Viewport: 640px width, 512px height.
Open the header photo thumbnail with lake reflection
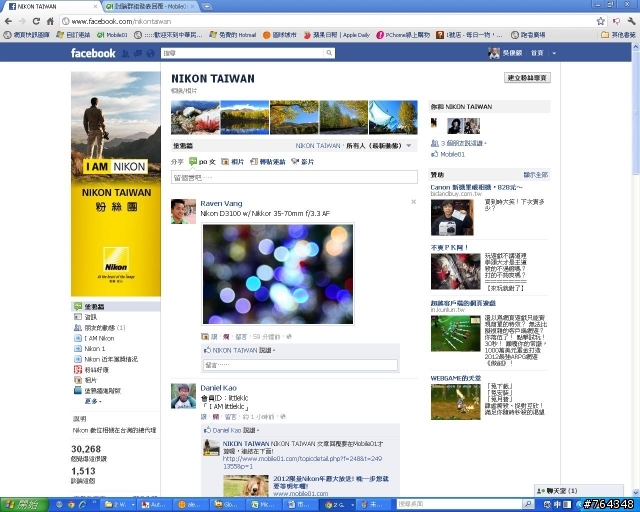(x=244, y=118)
